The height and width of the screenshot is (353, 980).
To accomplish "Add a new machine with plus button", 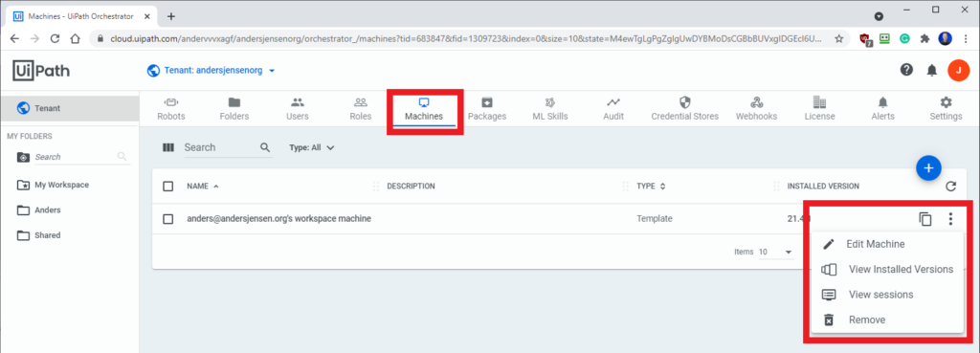I will tap(928, 167).
